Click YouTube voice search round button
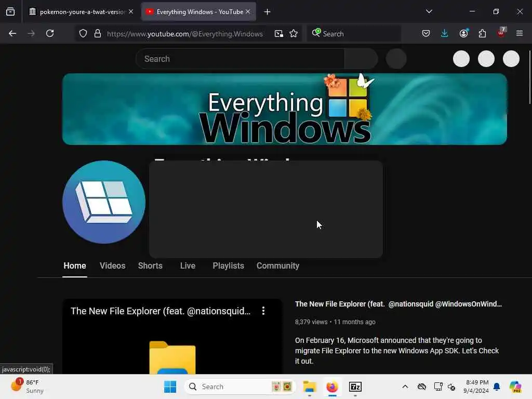The image size is (532, 399). coord(396,59)
